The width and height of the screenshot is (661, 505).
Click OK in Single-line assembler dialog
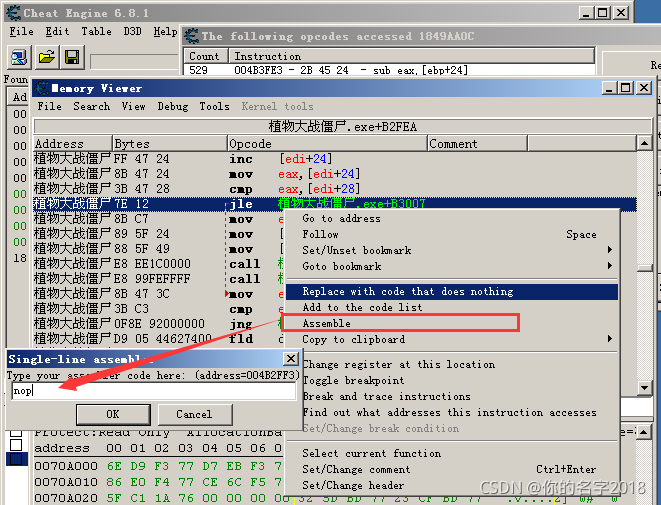pos(113,414)
